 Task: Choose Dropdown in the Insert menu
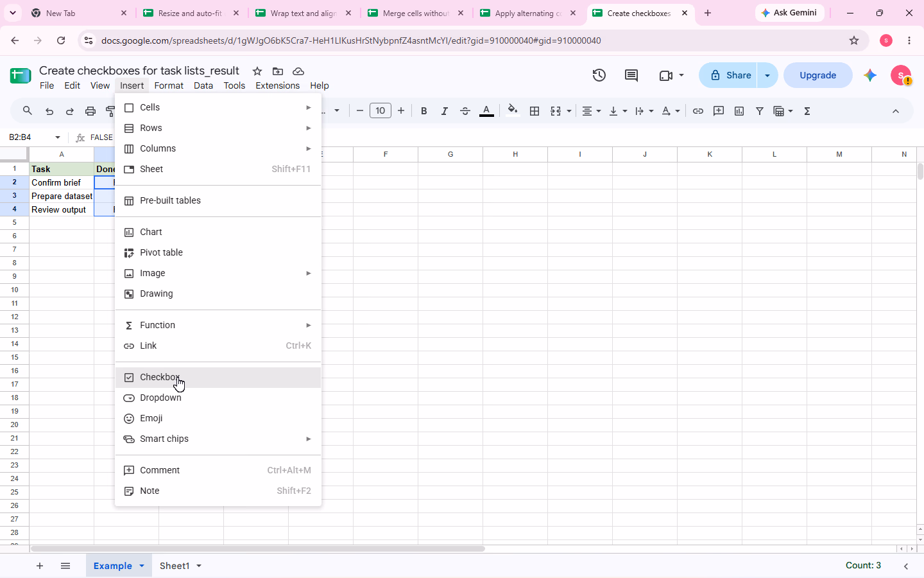click(218, 398)
